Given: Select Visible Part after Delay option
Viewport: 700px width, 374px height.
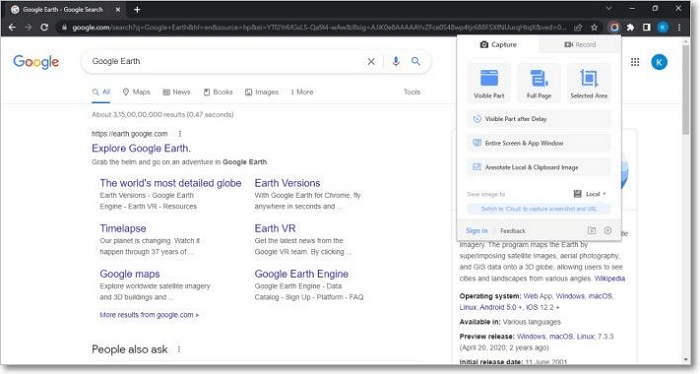Looking at the screenshot, I should (x=539, y=119).
